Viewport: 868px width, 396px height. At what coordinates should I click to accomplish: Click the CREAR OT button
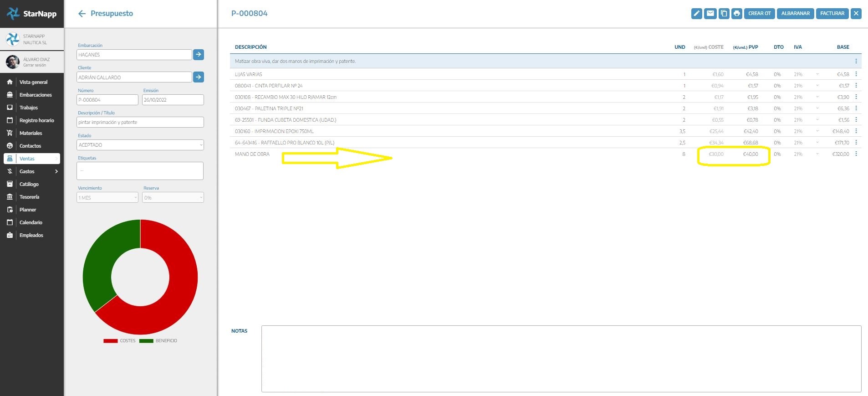point(759,14)
